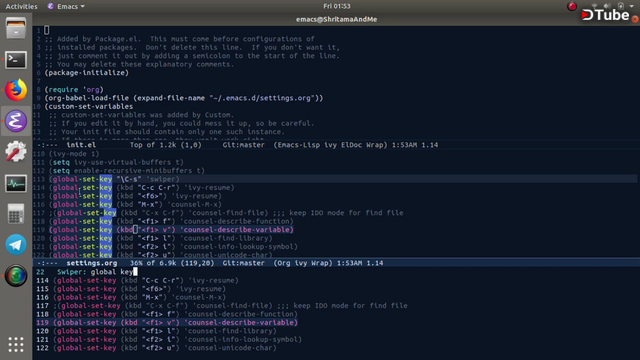The image size is (640, 360).
Task: Launch Calculator from the dock
Action: [x=16, y=213]
